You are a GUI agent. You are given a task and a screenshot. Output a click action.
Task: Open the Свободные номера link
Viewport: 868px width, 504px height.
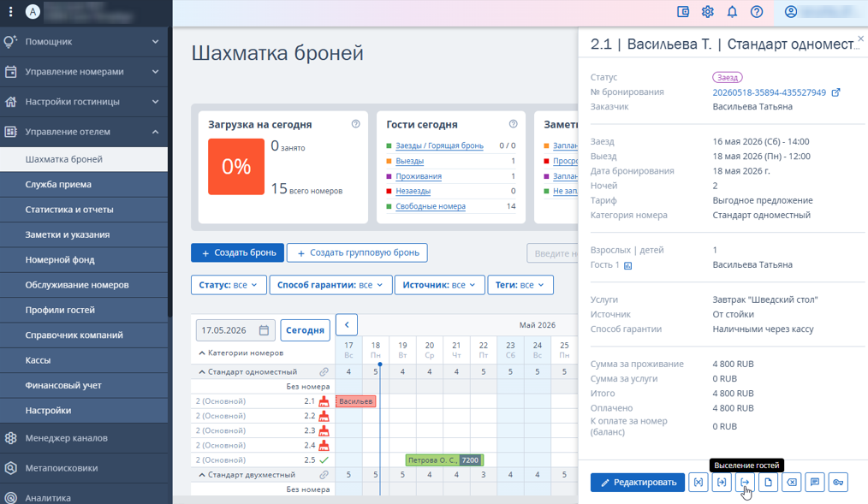[x=431, y=206]
